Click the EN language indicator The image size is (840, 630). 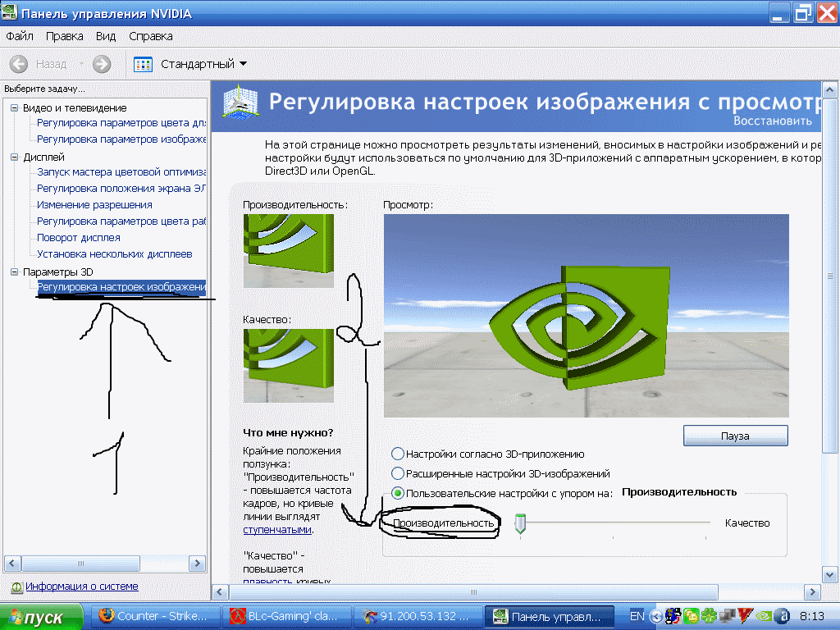coord(637,616)
